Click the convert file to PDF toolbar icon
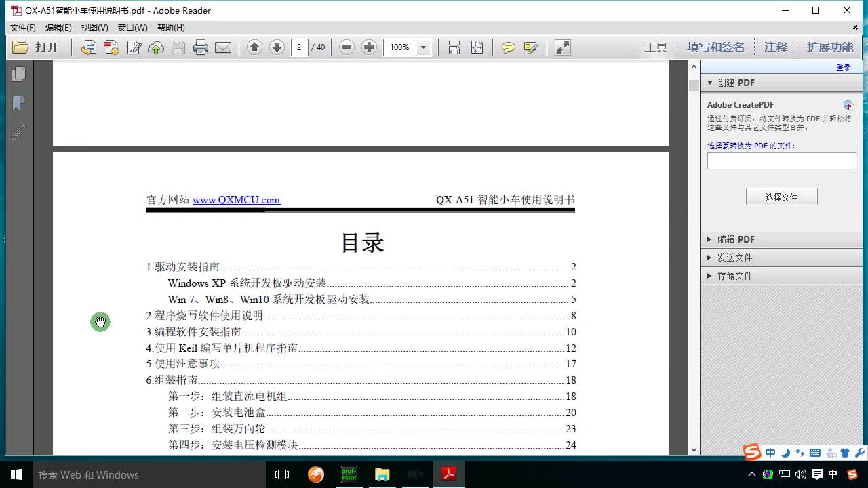The height and width of the screenshot is (488, 868). [88, 47]
